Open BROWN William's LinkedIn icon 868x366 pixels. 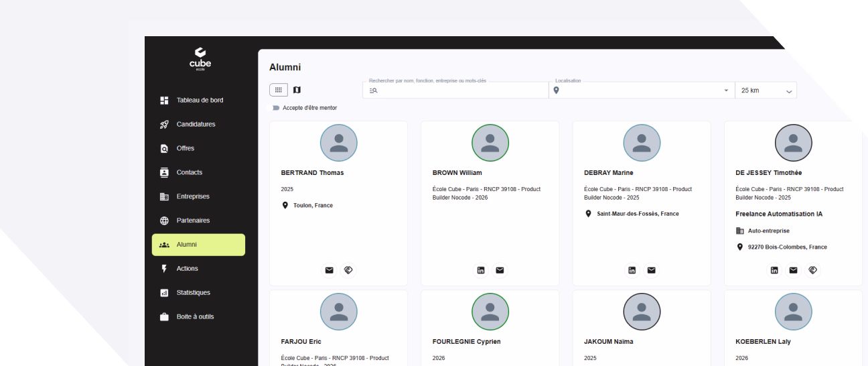pos(481,269)
